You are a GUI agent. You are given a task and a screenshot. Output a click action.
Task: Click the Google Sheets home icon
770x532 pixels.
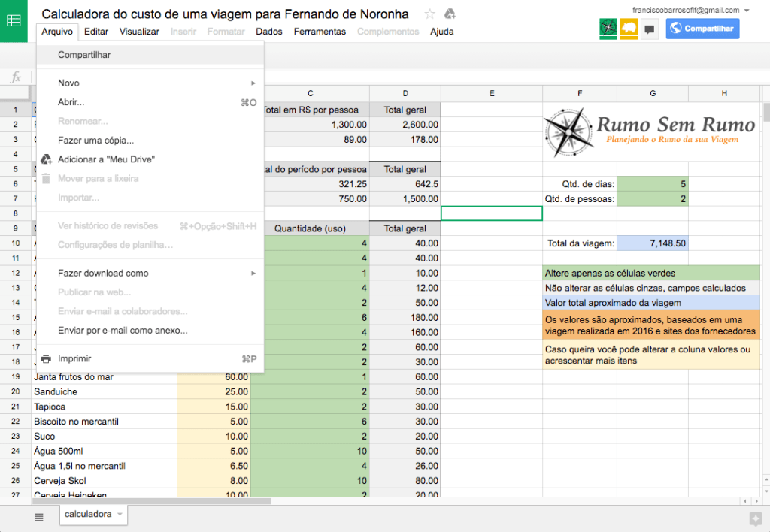[x=14, y=21]
